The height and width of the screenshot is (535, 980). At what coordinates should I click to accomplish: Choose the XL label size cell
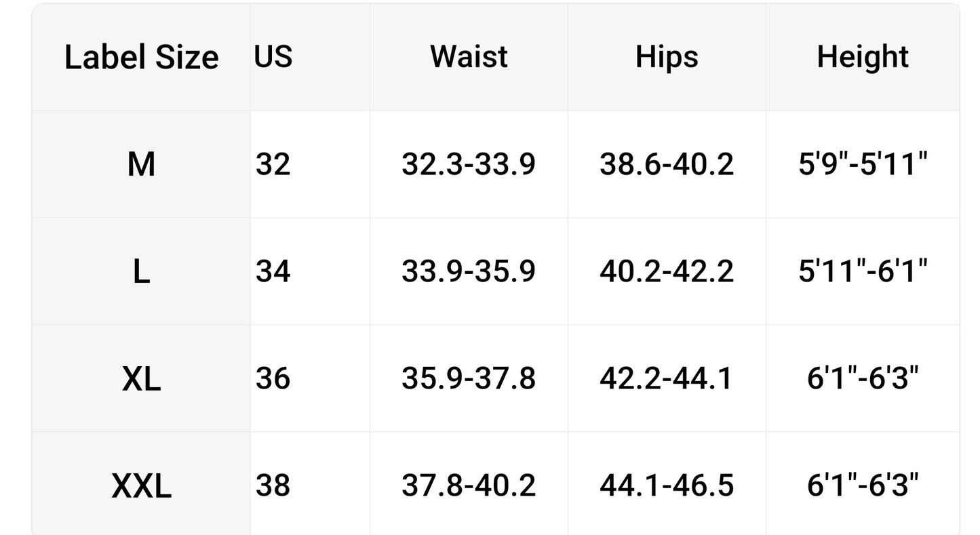[x=141, y=378]
